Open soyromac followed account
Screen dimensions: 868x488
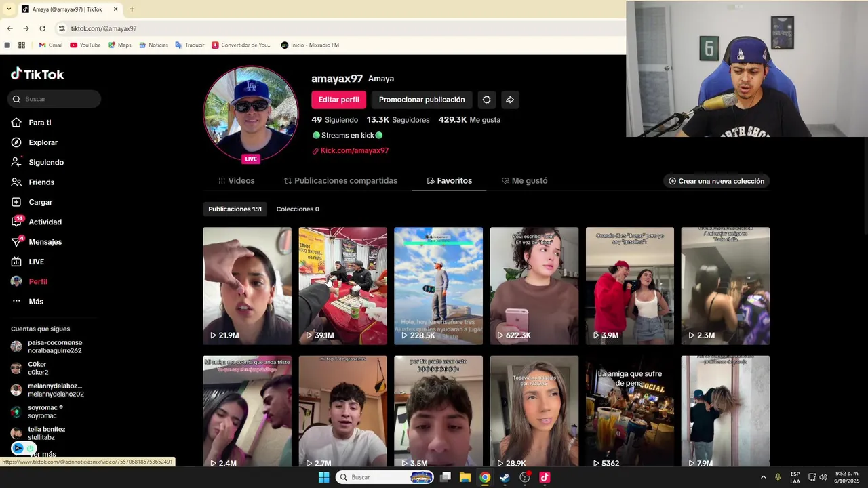point(37,411)
